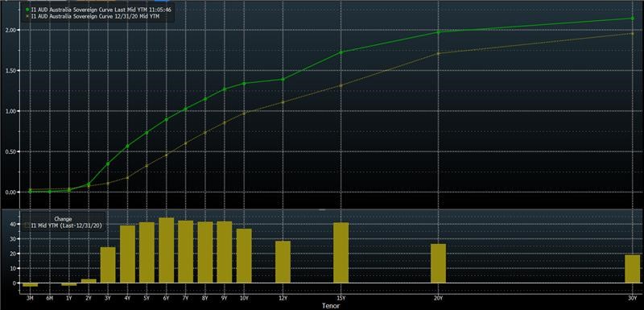This screenshot has height=310, width=644.
Task: Click the green 12Y curve data point
Action: 283,79
